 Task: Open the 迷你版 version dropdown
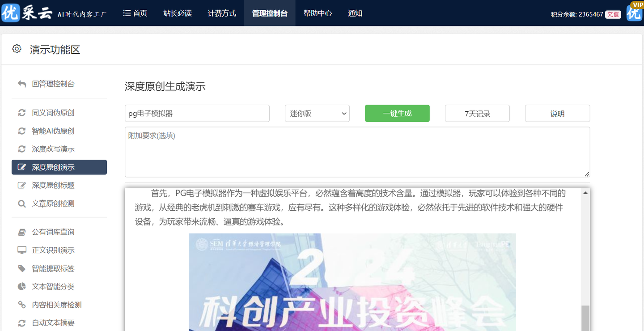317,113
